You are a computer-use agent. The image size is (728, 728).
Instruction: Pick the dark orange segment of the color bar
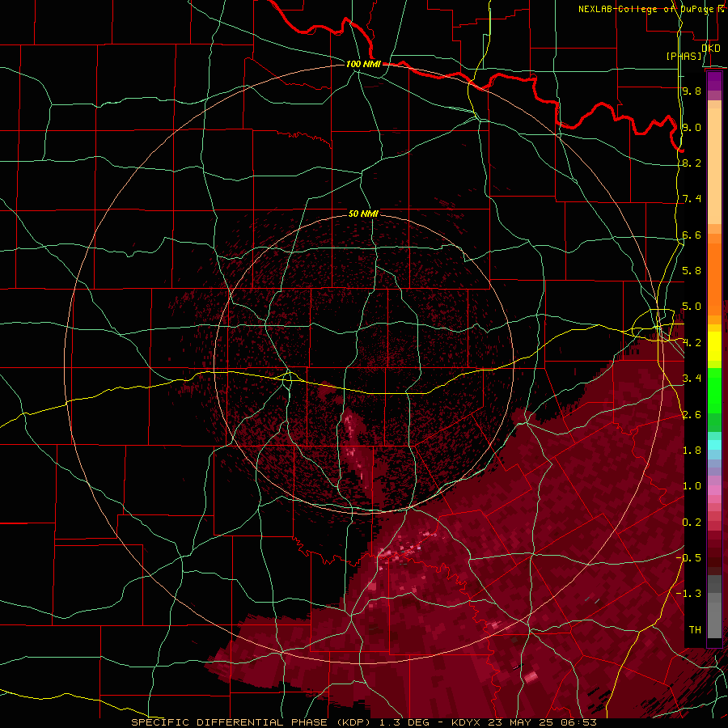click(x=714, y=280)
